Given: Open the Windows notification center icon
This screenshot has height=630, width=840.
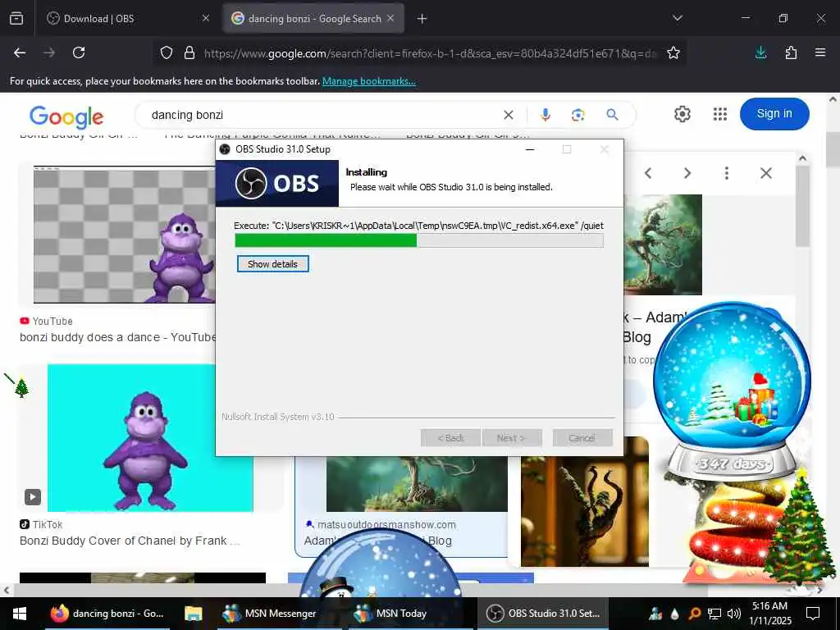Looking at the screenshot, I should coord(813,614).
